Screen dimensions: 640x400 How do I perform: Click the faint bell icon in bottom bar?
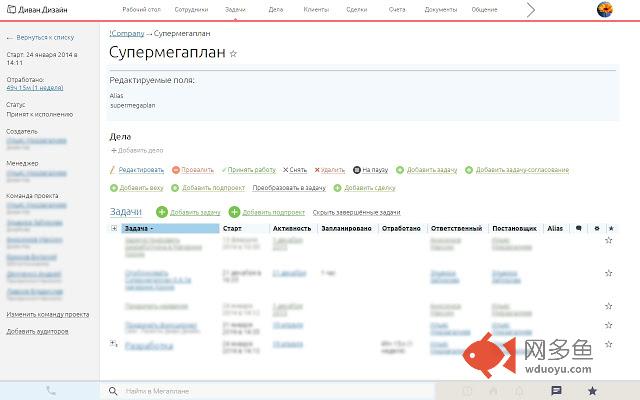[519, 391]
